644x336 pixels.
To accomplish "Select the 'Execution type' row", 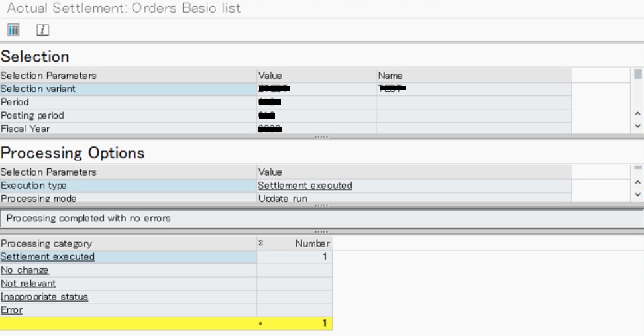I will point(33,186).
